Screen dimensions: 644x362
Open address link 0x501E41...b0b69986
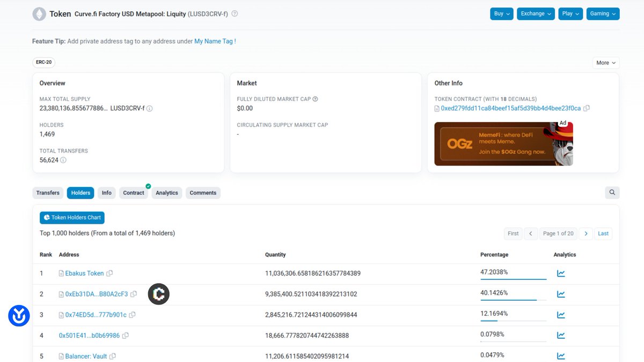89,336
